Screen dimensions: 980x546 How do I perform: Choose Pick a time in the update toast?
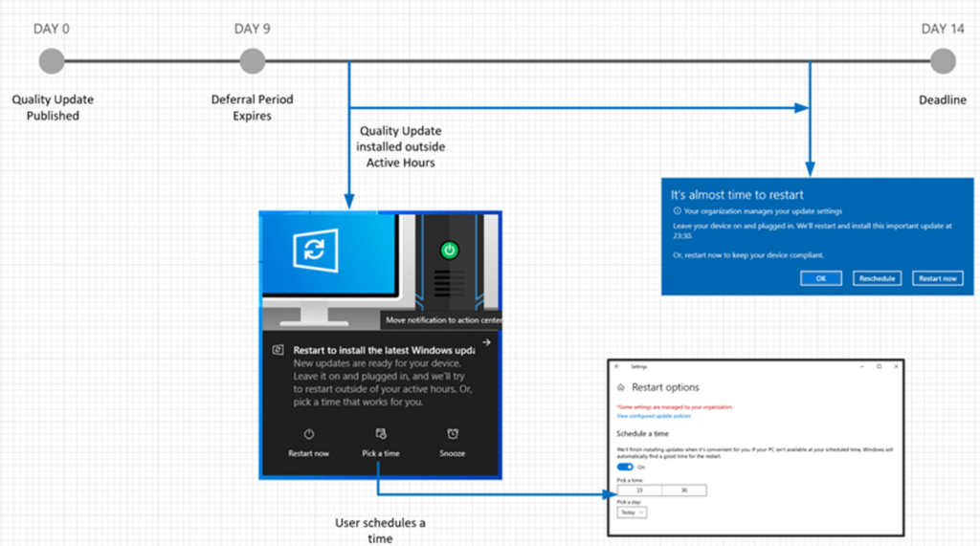(381, 444)
